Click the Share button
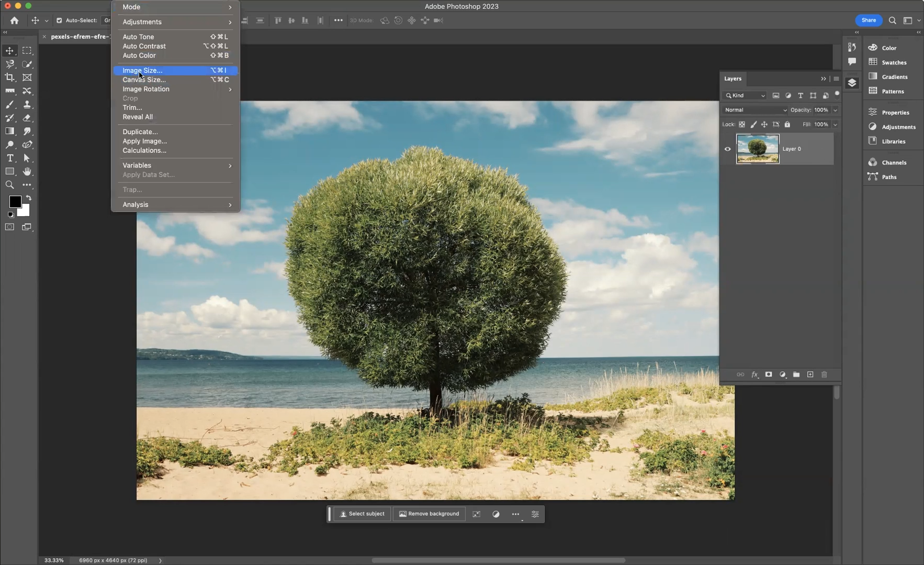 tap(869, 20)
